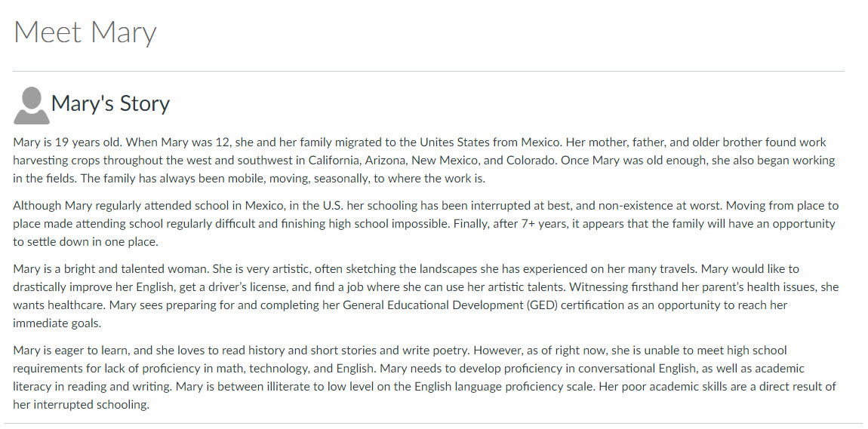Screen dimensions: 868x429
Task: Click the text "math, technology, and English"
Action: (300, 368)
